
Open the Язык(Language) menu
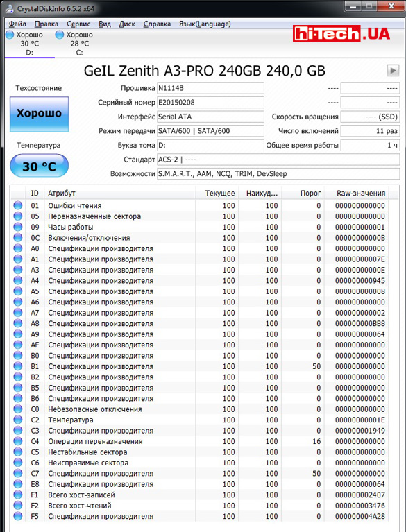pyautogui.click(x=205, y=24)
